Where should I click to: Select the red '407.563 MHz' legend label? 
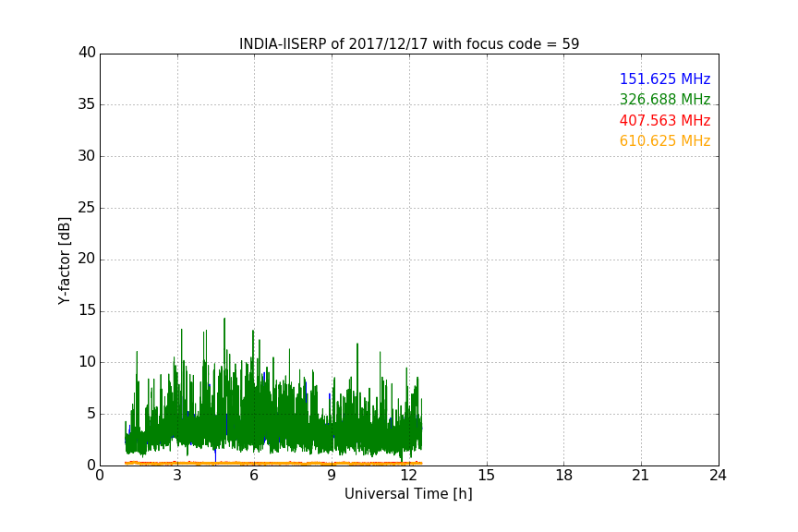tap(665, 120)
